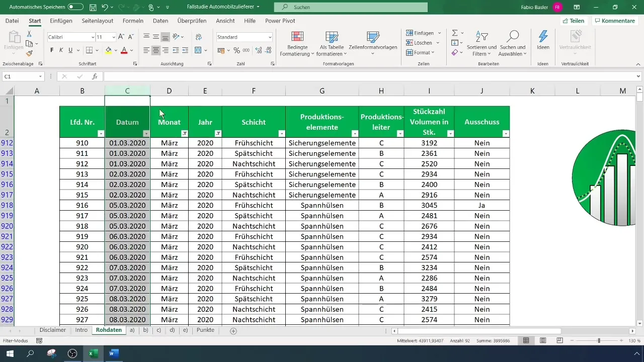Viewport: 644px width, 362px height.
Task: Toggle Automatisches Speichern switch
Action: point(75,8)
